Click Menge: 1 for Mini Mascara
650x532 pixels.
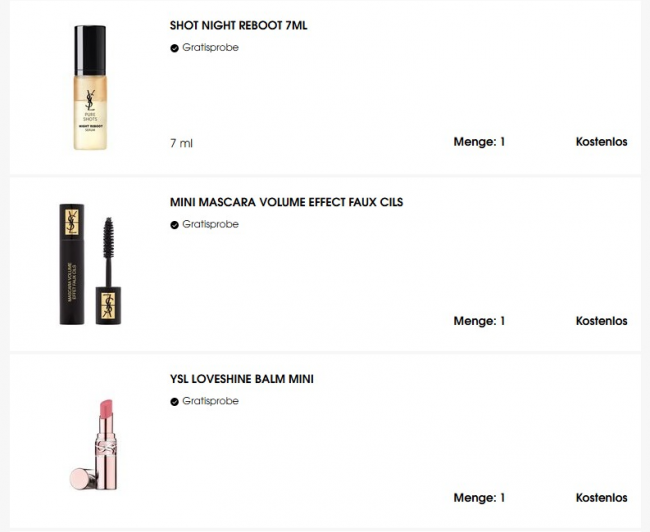click(x=479, y=321)
